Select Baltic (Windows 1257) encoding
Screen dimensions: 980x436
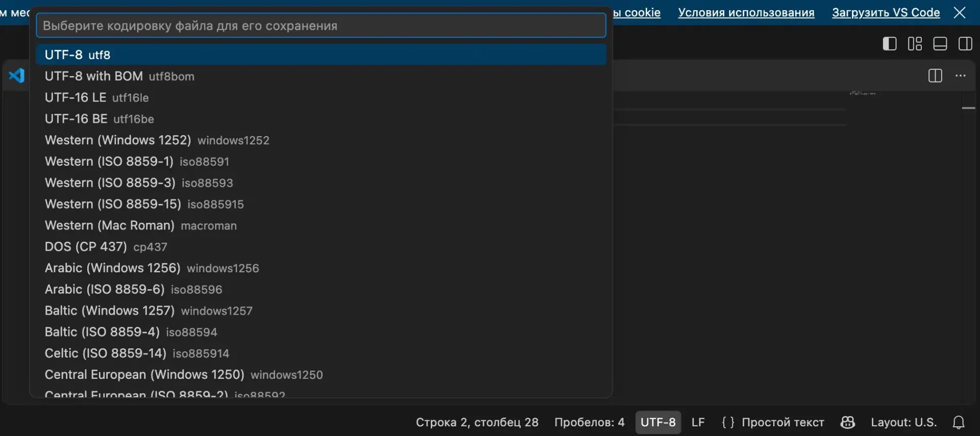[x=321, y=311]
